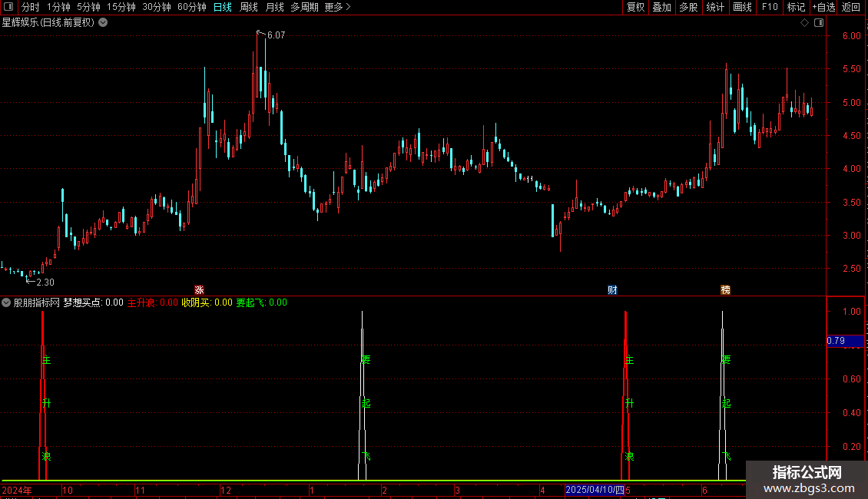The height and width of the screenshot is (499, 868).
Task: Toggle the side panel icon in chart header
Action: point(819,23)
